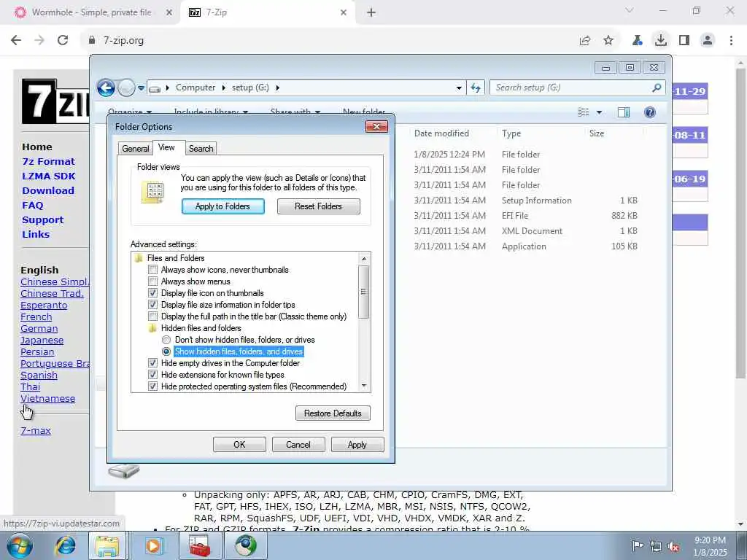This screenshot has width=747, height=560.
Task: Toggle Always show icons, never thumbnails checkbox
Action: pos(153,270)
